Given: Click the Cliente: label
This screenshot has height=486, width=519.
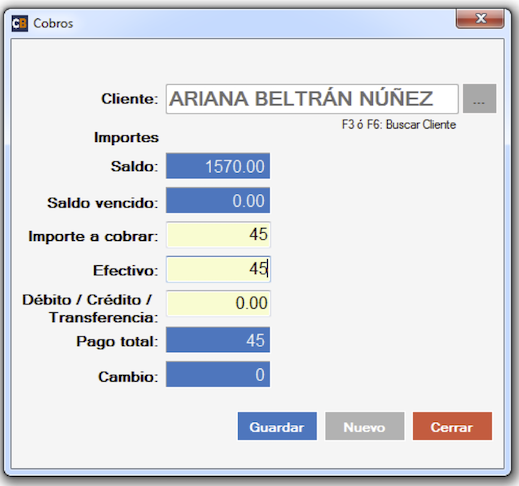Looking at the screenshot, I should pyautogui.click(x=130, y=99).
